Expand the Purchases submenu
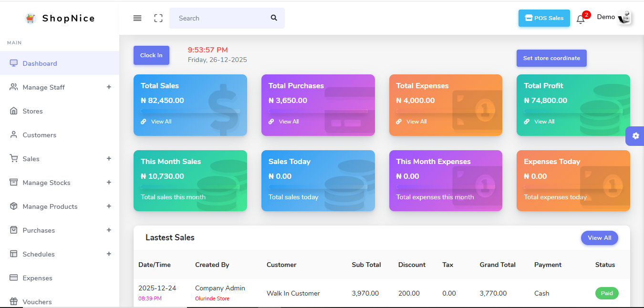Image resolution: width=644 pixels, height=308 pixels. pos(109,230)
